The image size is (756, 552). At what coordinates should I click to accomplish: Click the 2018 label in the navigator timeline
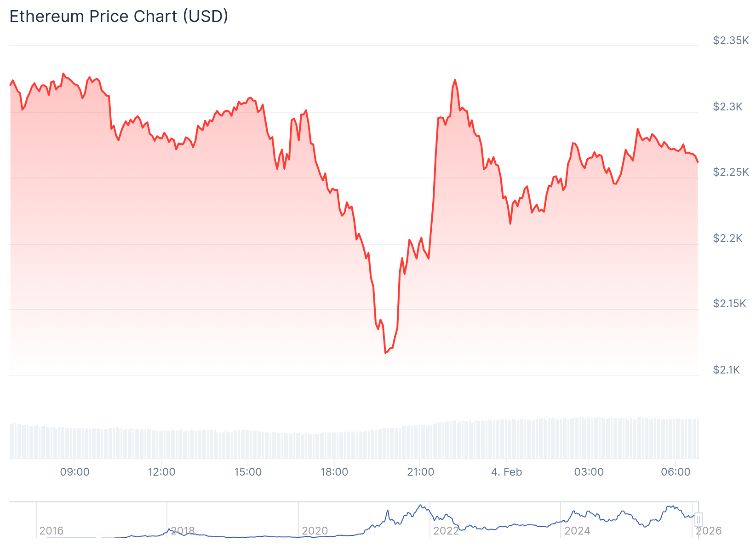183,531
